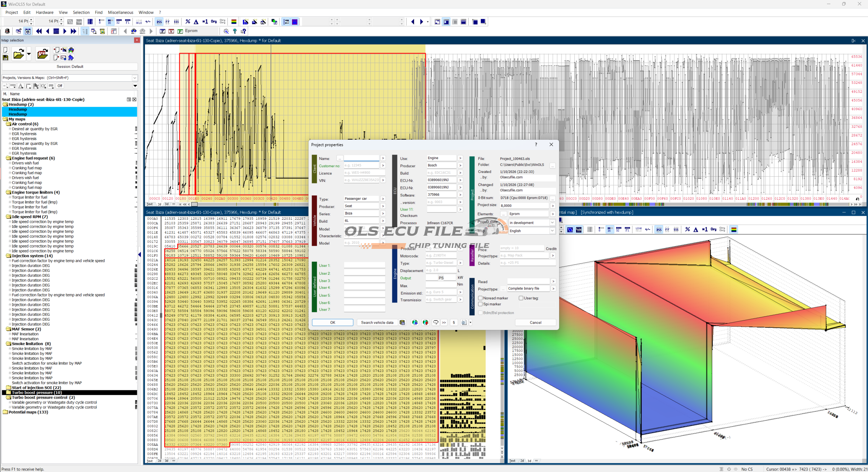Click the client Name input field
868x472 pixels.
pyautogui.click(x=361, y=158)
